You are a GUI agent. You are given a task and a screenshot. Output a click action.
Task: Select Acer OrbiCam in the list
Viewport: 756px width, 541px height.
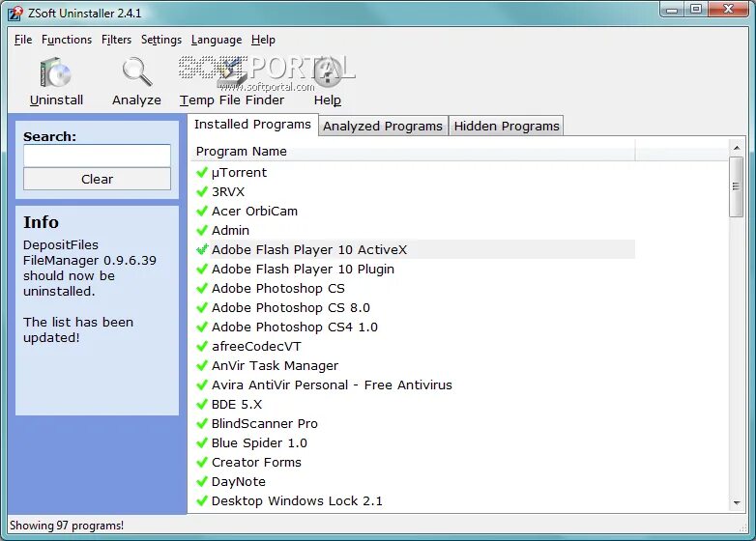pyautogui.click(x=254, y=211)
